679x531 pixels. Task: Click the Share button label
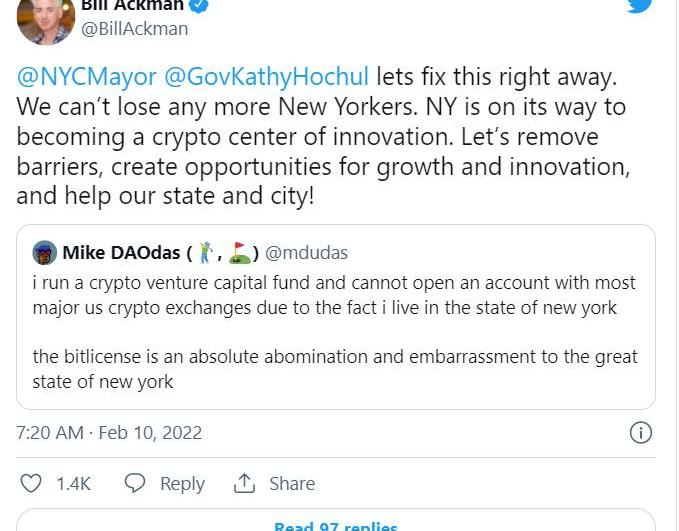click(292, 483)
